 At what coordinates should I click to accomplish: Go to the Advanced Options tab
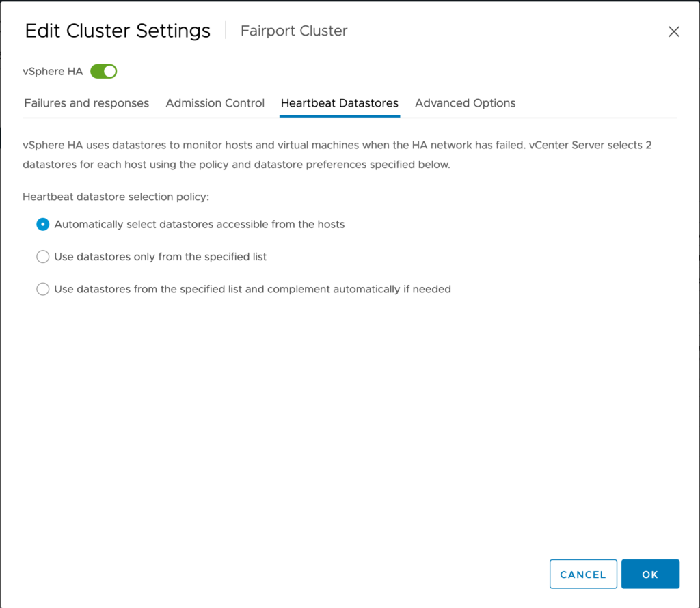pyautogui.click(x=465, y=103)
